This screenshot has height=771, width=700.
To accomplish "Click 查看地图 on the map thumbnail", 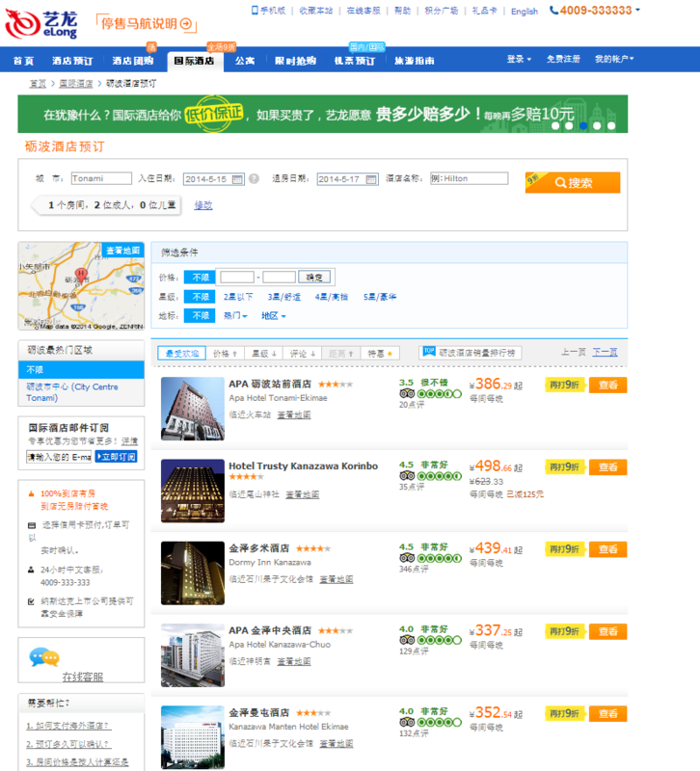I will coord(123,251).
